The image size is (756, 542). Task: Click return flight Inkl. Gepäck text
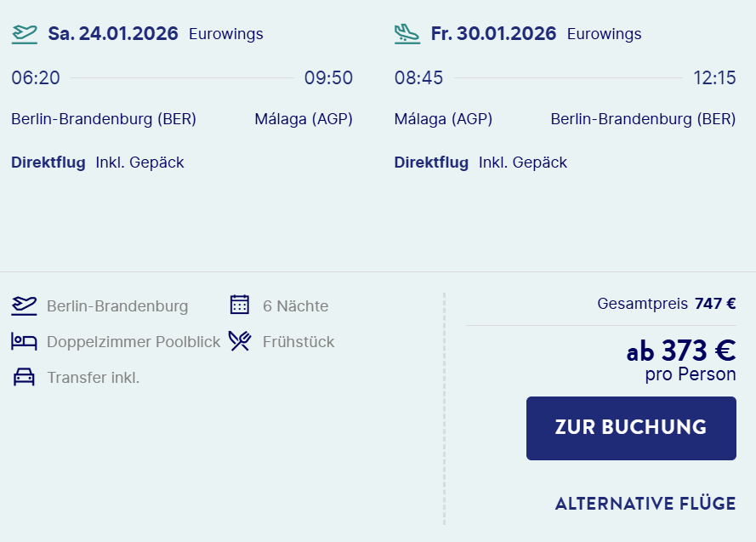tap(523, 163)
